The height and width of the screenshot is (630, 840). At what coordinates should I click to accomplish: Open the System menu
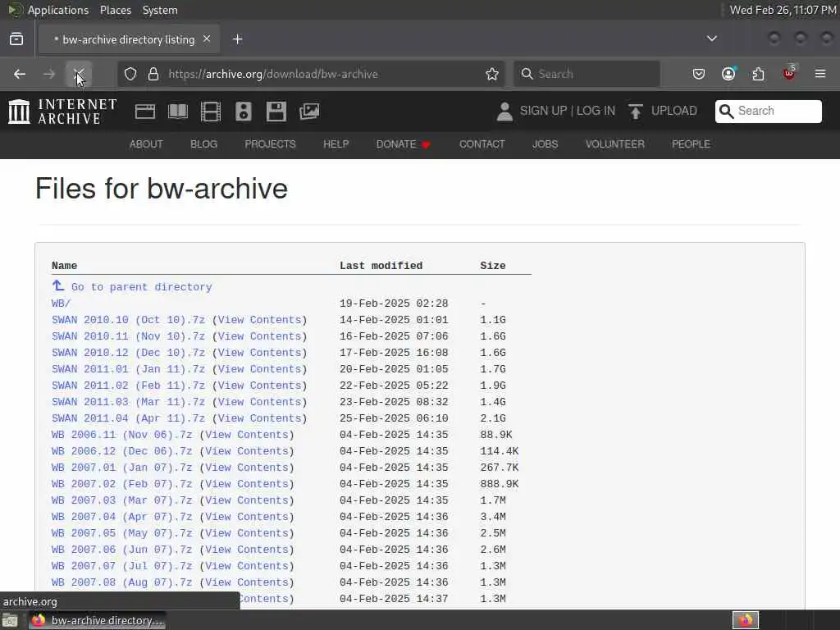[160, 10]
